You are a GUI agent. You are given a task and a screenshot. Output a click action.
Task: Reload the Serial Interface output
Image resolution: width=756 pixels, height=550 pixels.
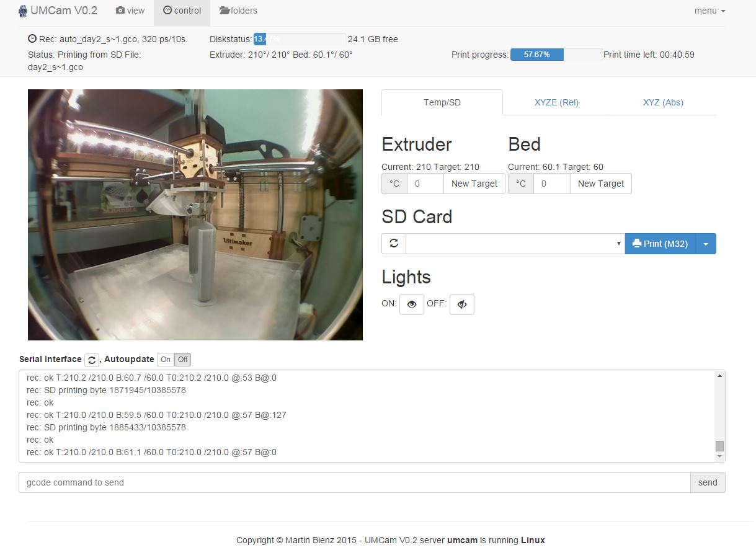92,360
